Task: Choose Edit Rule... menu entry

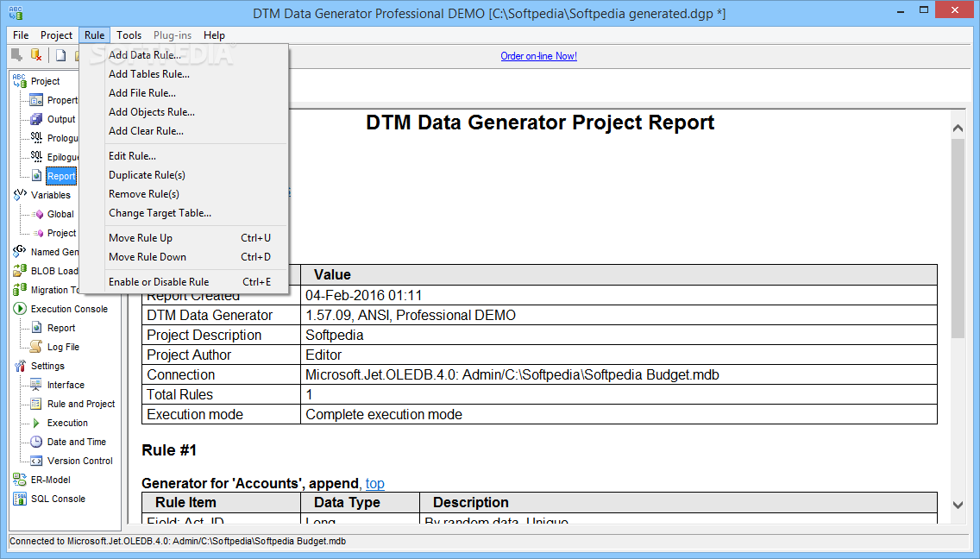Action: click(184, 155)
